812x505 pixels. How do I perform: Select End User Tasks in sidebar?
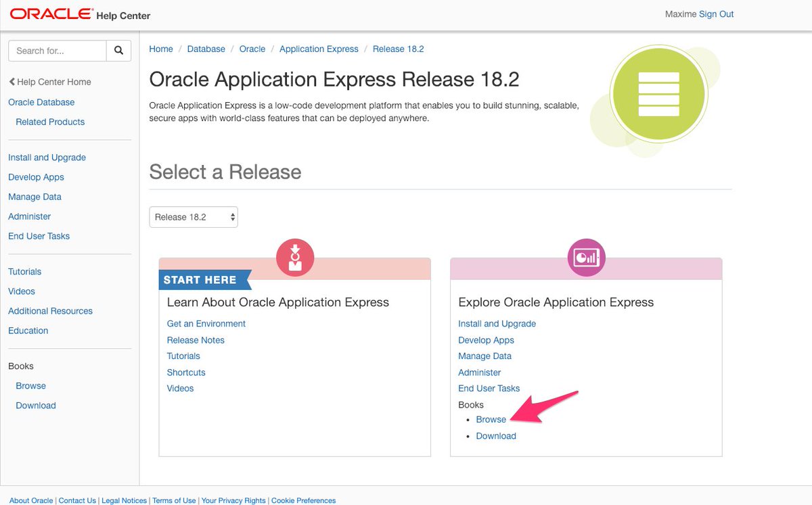point(39,236)
